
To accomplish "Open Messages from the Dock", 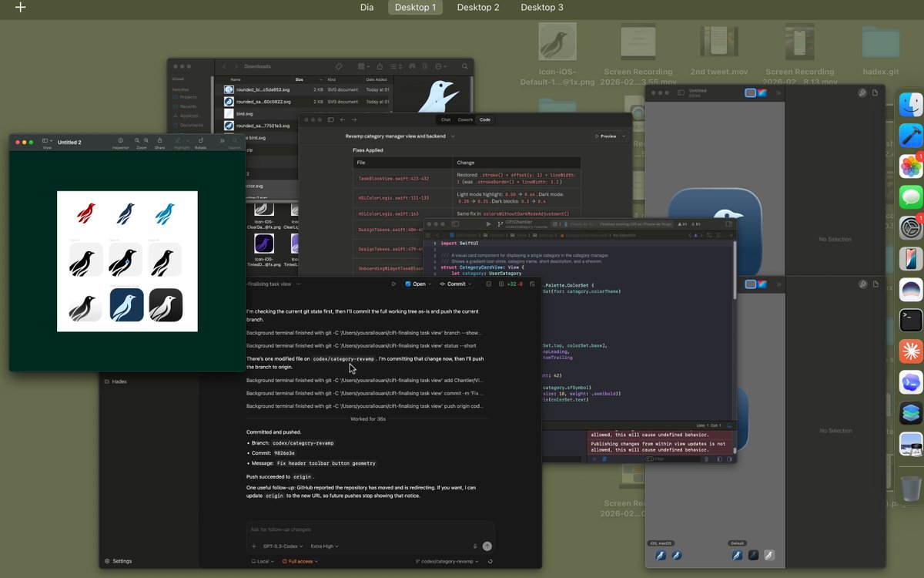I will coord(911,197).
